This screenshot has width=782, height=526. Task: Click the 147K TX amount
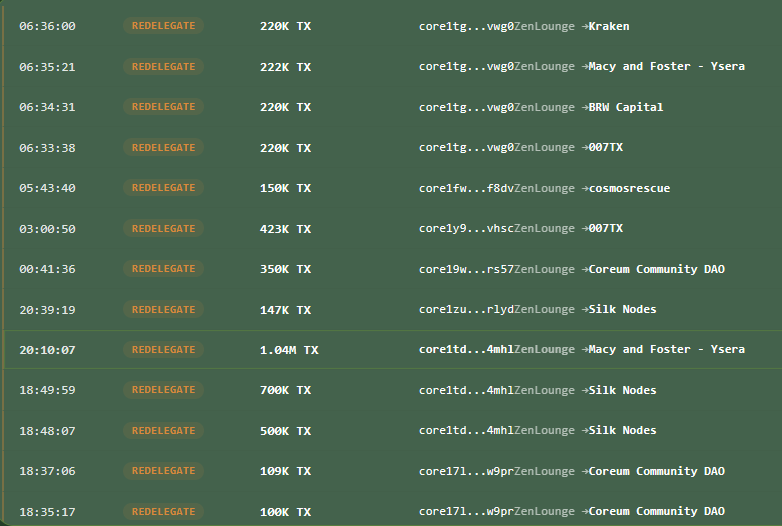pyautogui.click(x=285, y=310)
